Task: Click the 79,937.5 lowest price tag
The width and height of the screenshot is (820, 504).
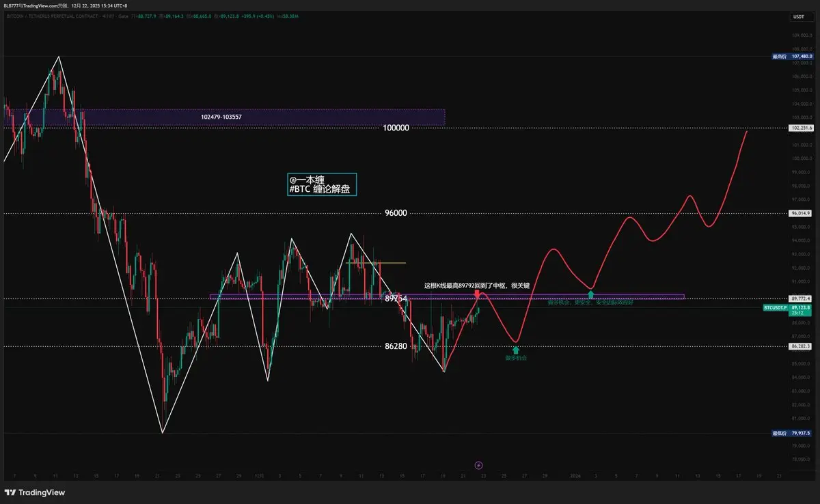Action: tap(793, 432)
